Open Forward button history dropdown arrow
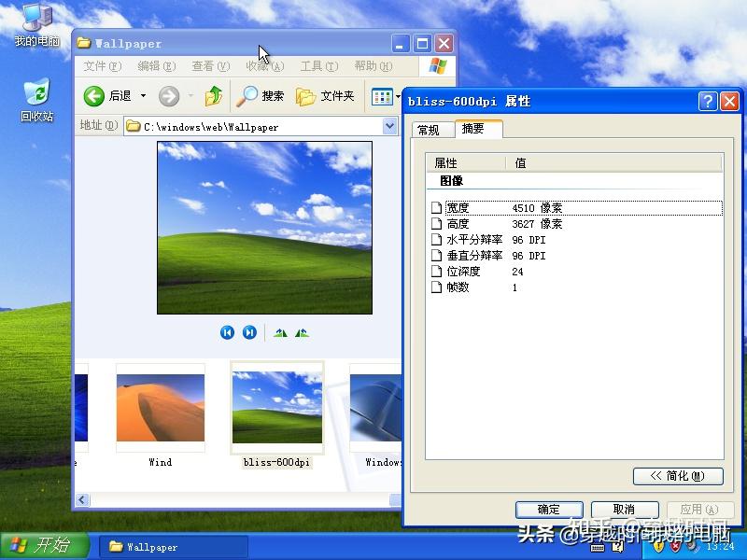The width and height of the screenshot is (747, 560). [x=190, y=96]
